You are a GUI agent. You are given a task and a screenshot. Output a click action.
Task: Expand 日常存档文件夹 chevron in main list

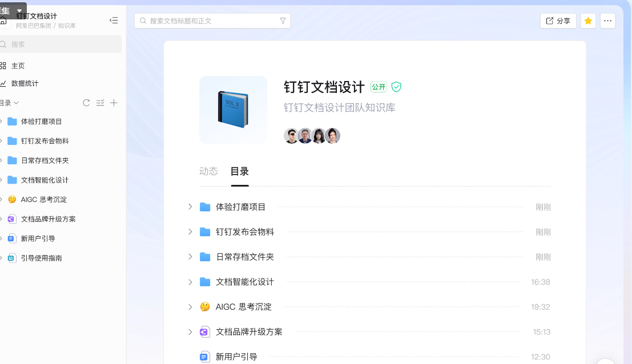pyautogui.click(x=190, y=257)
